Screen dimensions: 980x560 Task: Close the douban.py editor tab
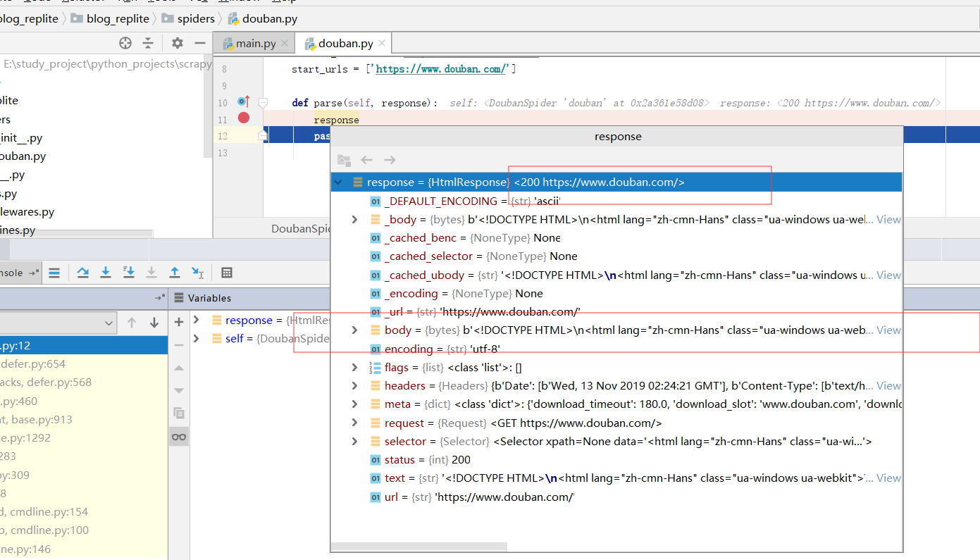click(x=382, y=43)
